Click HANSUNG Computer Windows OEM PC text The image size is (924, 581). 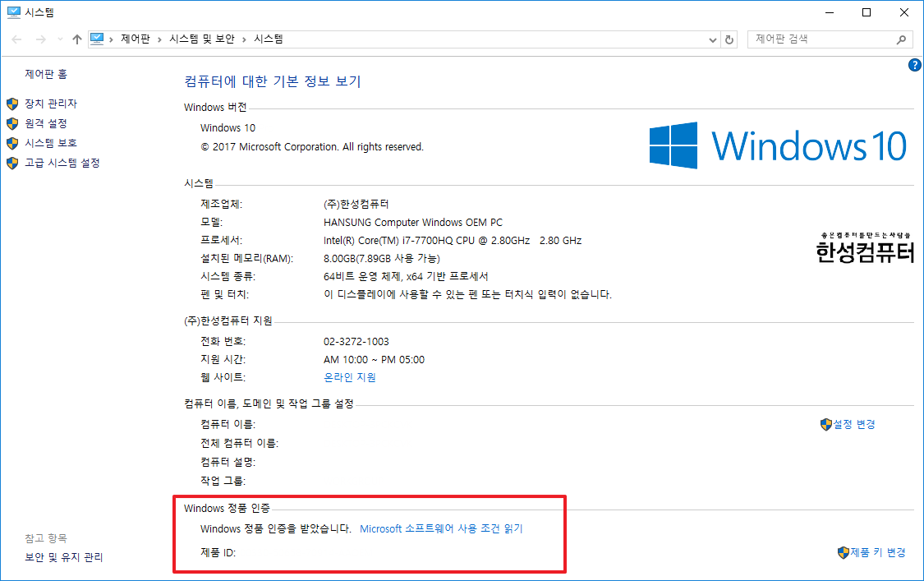click(x=413, y=223)
